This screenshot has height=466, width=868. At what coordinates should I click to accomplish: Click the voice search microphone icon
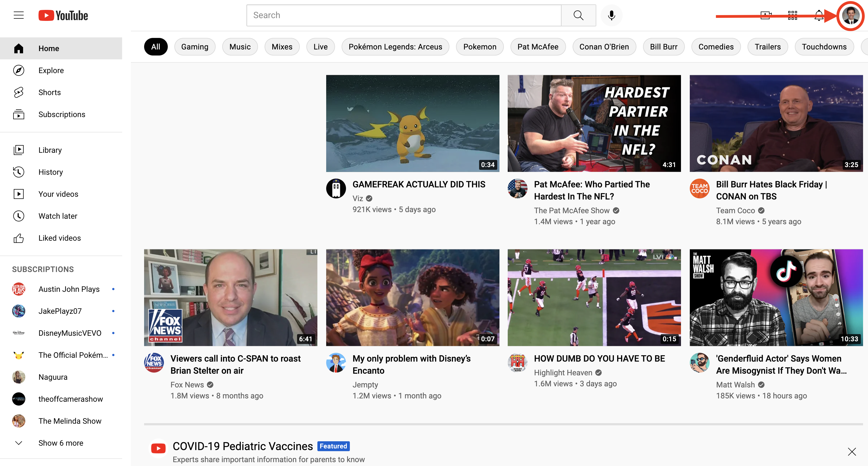click(611, 15)
